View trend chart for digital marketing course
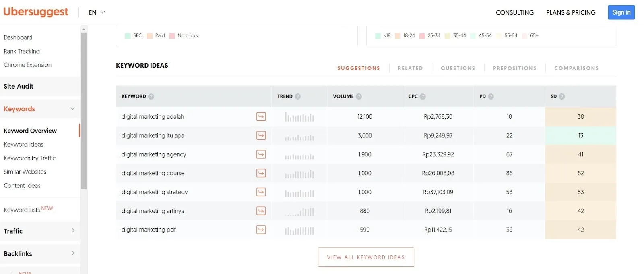This screenshot has width=644, height=274. coord(299,174)
